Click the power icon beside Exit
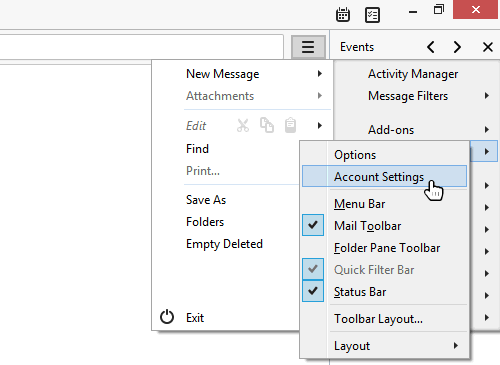Screen dimensions: 500x365 coord(167,317)
